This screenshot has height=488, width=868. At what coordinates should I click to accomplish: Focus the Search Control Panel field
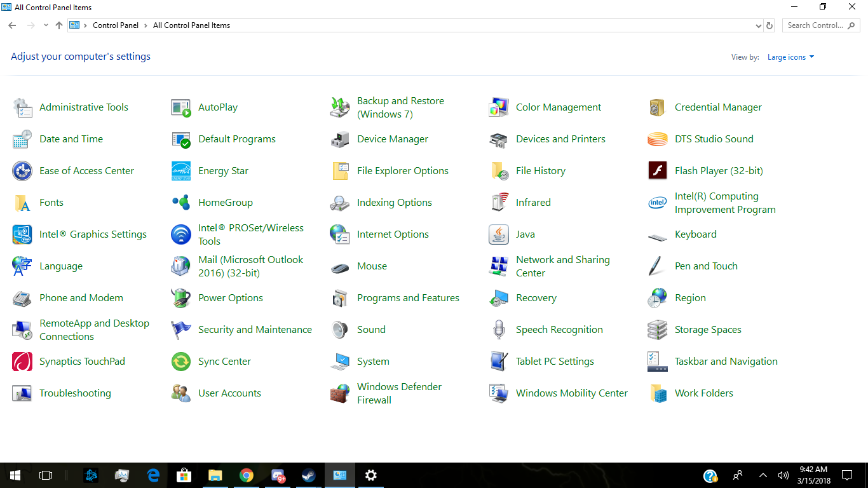tap(820, 25)
